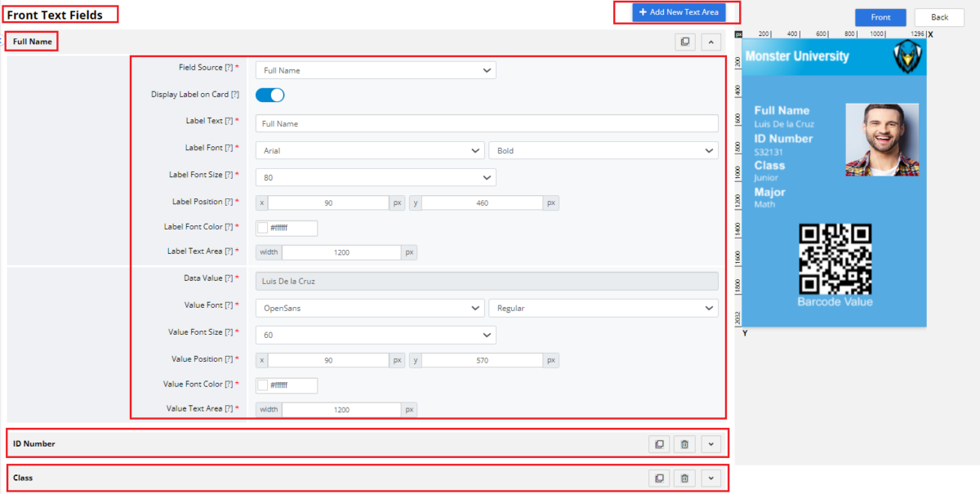Edit the Label Text input field
This screenshot has width=980, height=494.
[x=487, y=123]
